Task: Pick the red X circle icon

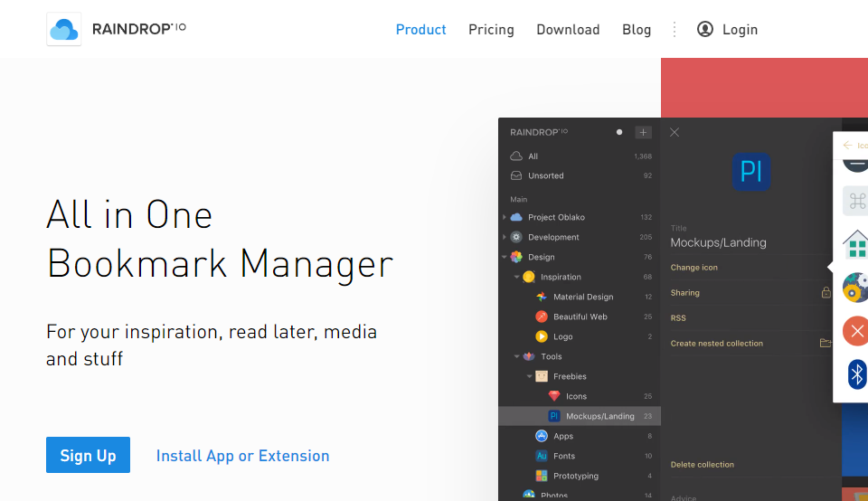Action: tap(856, 331)
